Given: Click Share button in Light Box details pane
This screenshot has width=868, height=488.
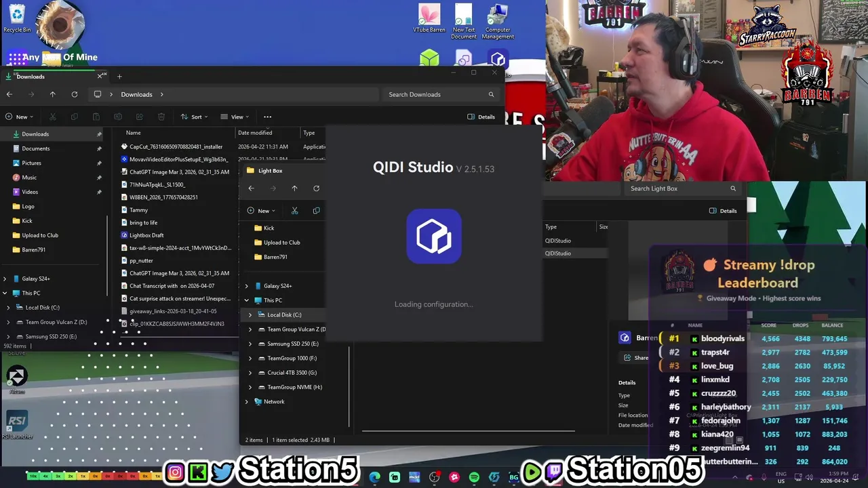Looking at the screenshot, I should pos(636,358).
